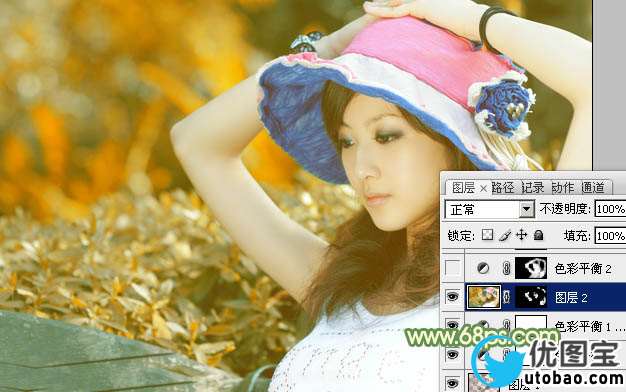Show the hidden 色彩平衡 2 layer
Viewport: 626px width, 392px height.
(x=452, y=268)
